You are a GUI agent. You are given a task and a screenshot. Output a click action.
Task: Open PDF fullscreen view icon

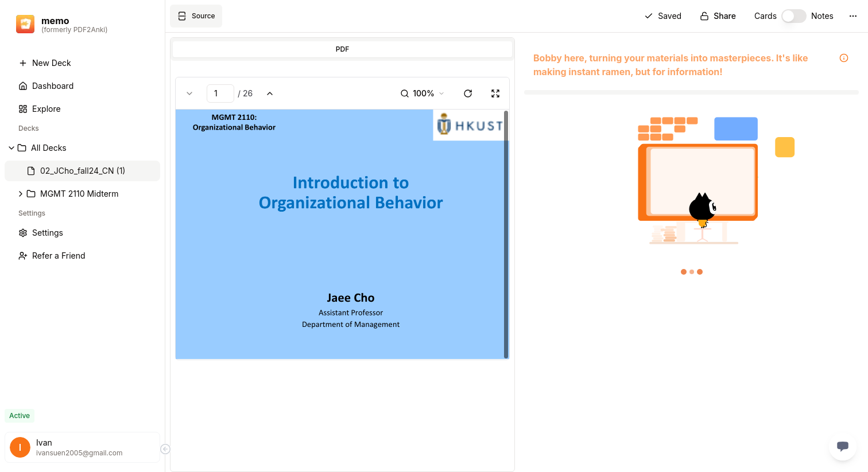495,93
